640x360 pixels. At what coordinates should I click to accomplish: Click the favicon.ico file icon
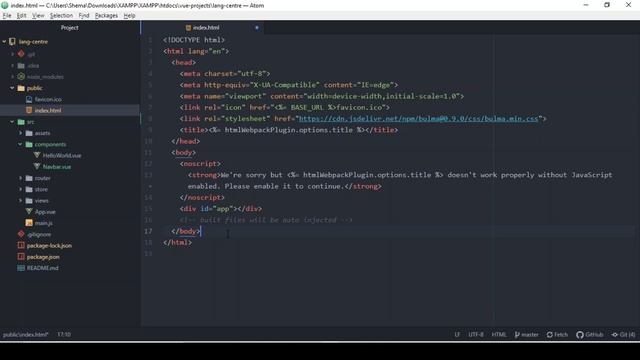[x=29, y=99]
